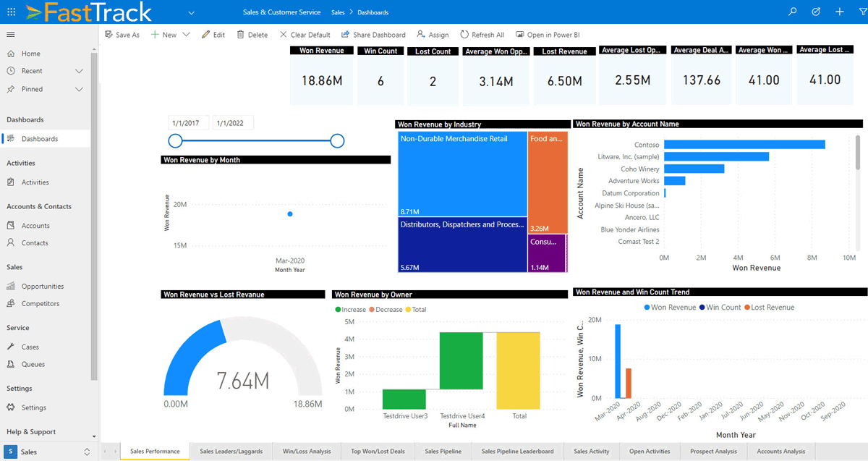Click the right handle of date slider

(337, 140)
